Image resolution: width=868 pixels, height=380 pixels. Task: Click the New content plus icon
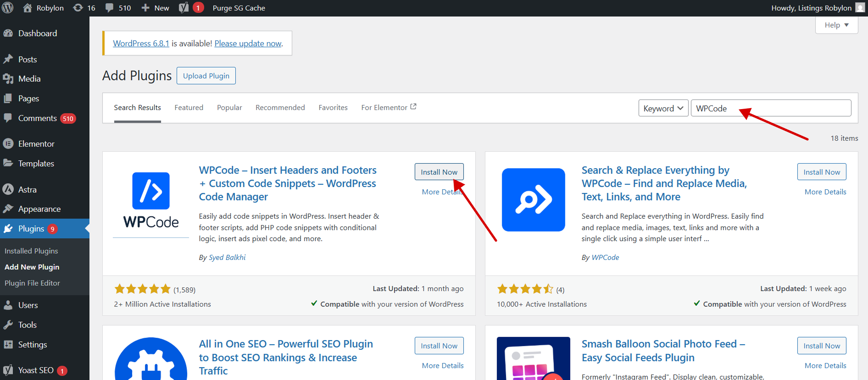[x=145, y=8]
